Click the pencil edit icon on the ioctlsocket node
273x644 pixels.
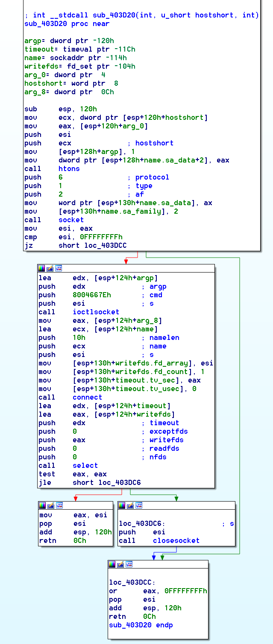coord(50,268)
